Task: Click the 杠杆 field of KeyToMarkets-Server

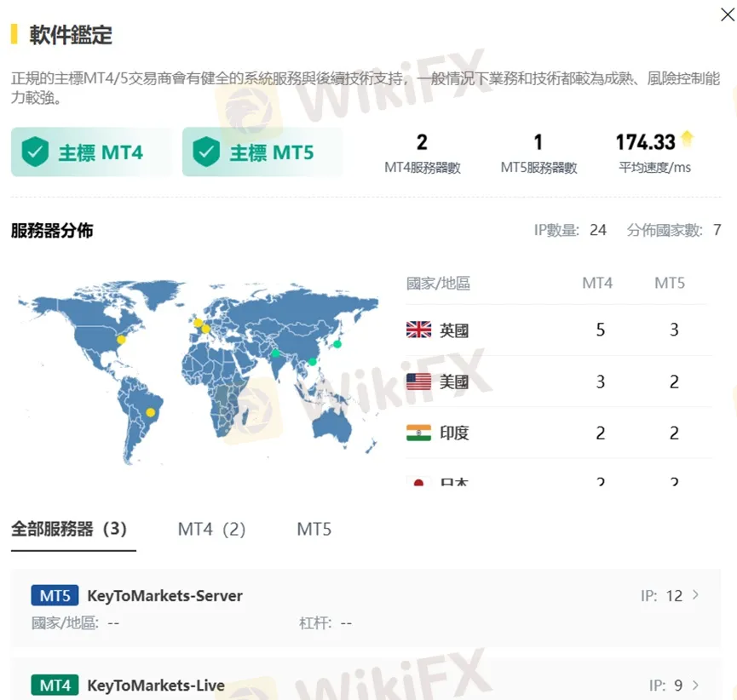Action: (325, 623)
